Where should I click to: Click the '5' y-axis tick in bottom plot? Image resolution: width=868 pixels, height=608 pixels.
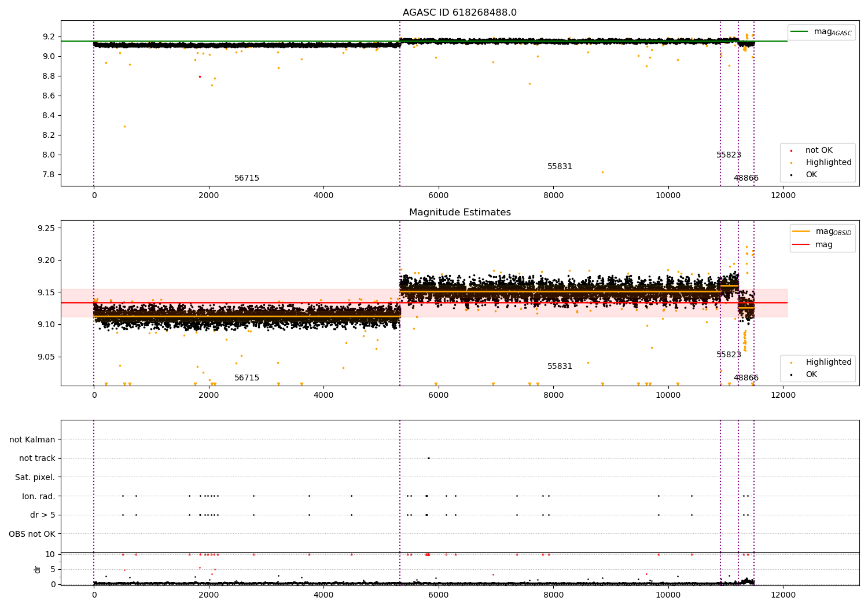click(x=53, y=569)
